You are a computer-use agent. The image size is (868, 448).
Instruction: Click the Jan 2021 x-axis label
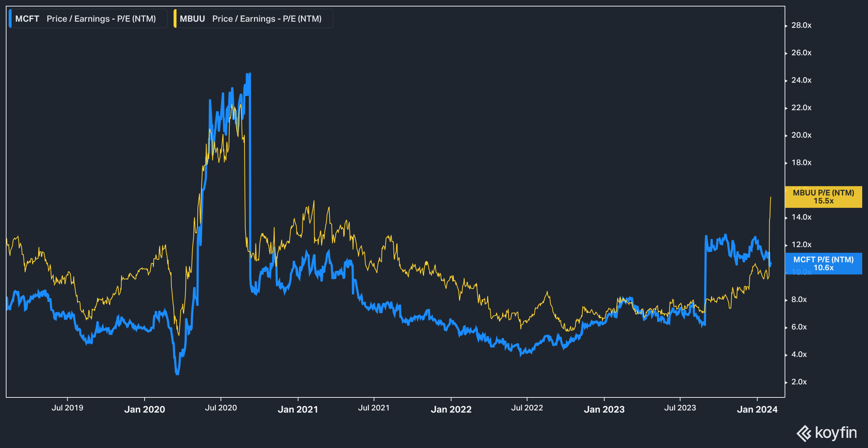coord(298,409)
